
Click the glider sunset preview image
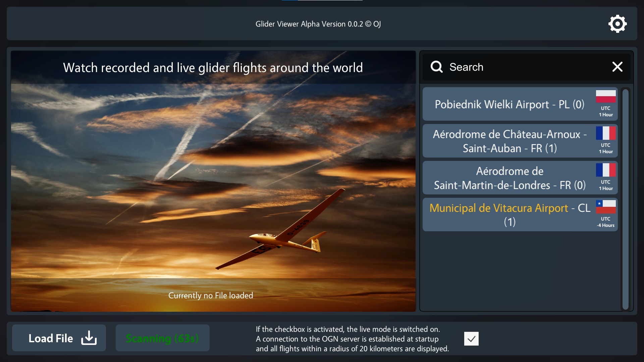pos(213,181)
